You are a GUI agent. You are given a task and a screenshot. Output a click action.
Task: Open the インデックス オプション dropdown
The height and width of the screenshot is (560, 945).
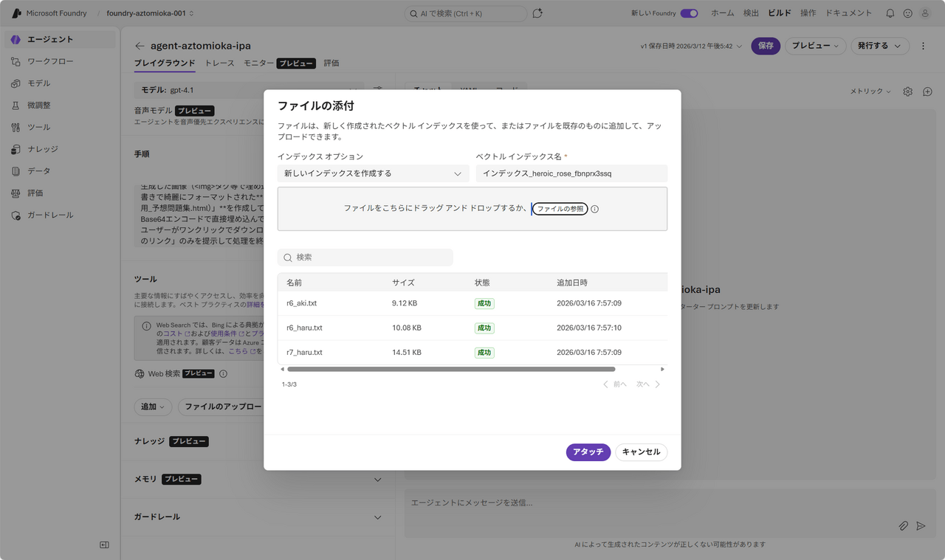(x=373, y=173)
